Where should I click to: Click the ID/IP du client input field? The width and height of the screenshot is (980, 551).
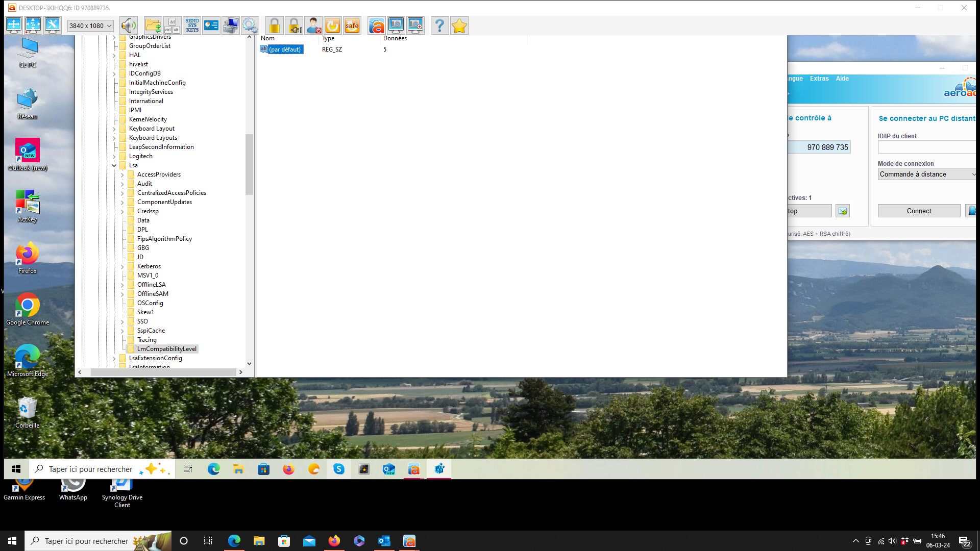point(926,147)
